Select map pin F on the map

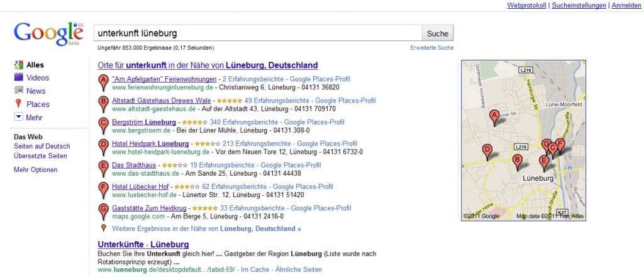point(560,146)
